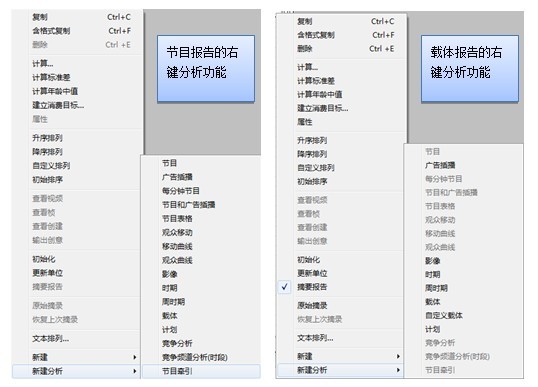Select 节目 in 节目报告 analysis submenu

pyautogui.click(x=169, y=163)
